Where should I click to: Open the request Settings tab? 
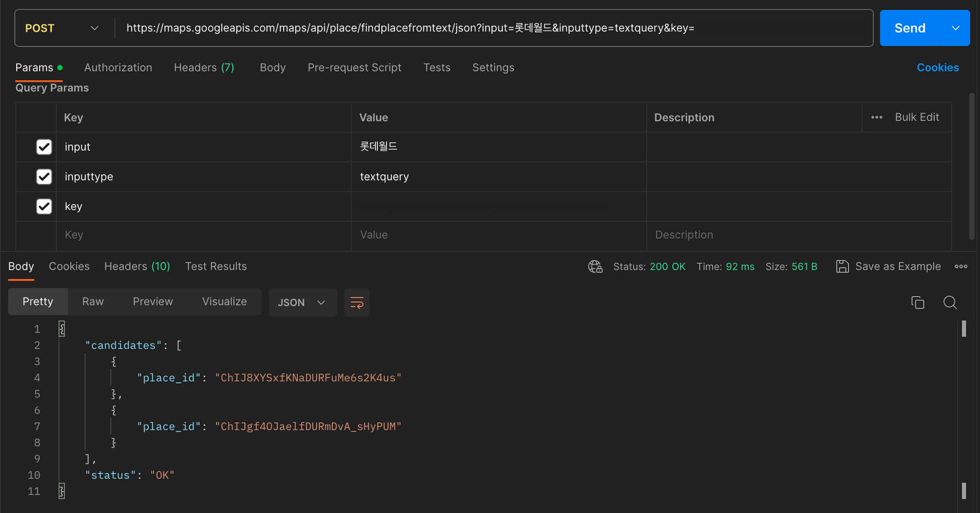[493, 68]
